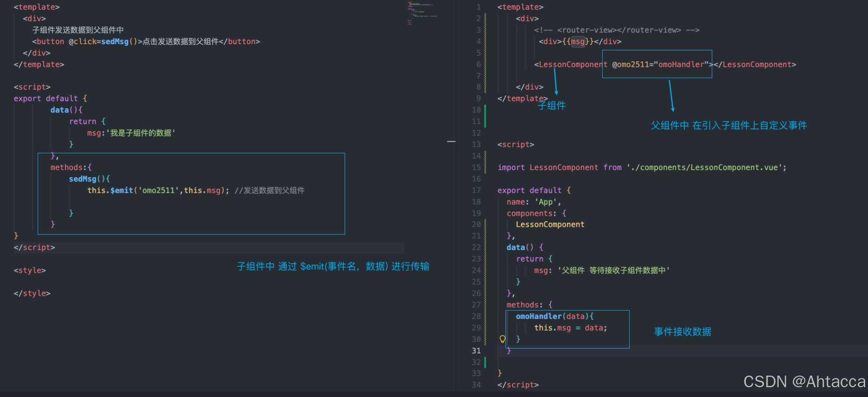Click the './components/LessonComponent.vue' import path
Viewport: 868px width, 397px height.
[x=704, y=167]
